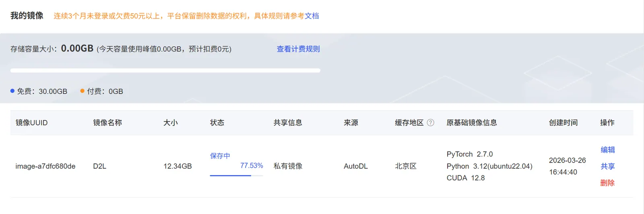Screen dimensions: 644x214
Task: Click the 北京区 cache region cell
Action: 405,166
